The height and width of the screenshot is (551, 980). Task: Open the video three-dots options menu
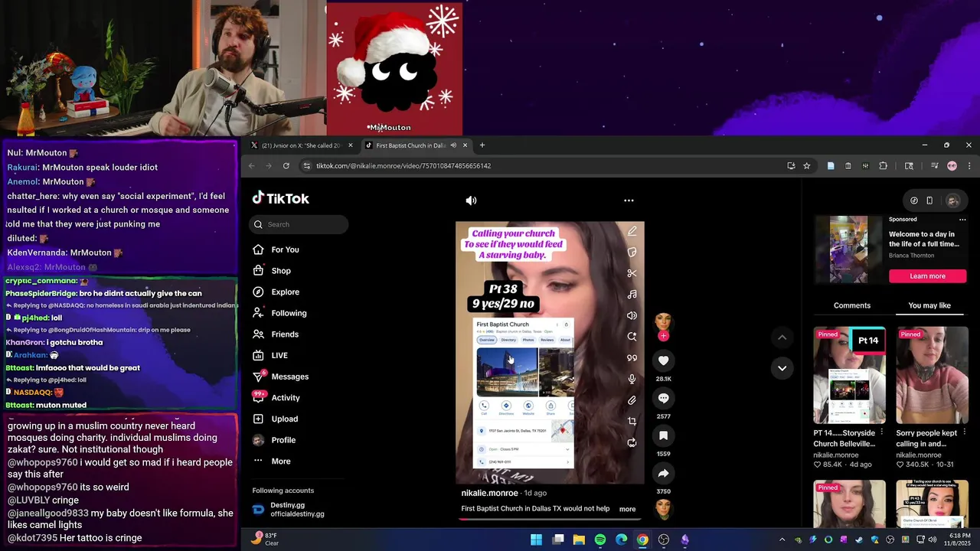(629, 201)
